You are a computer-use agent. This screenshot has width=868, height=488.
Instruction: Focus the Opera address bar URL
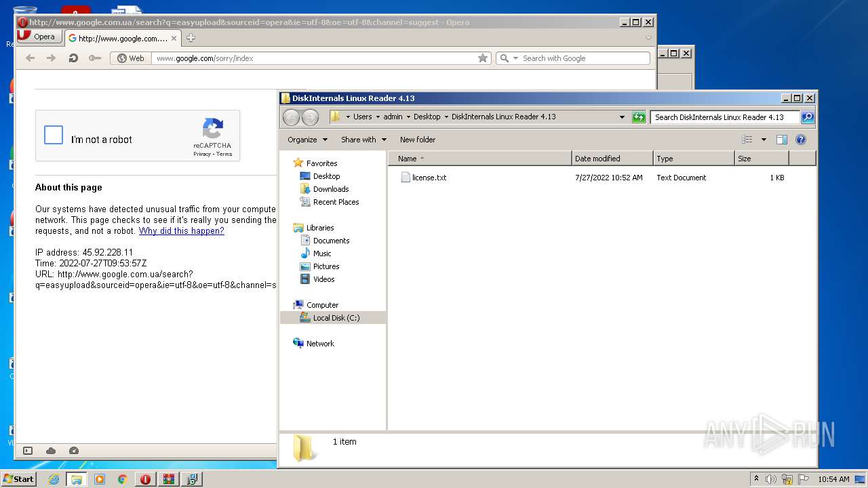[x=314, y=58]
